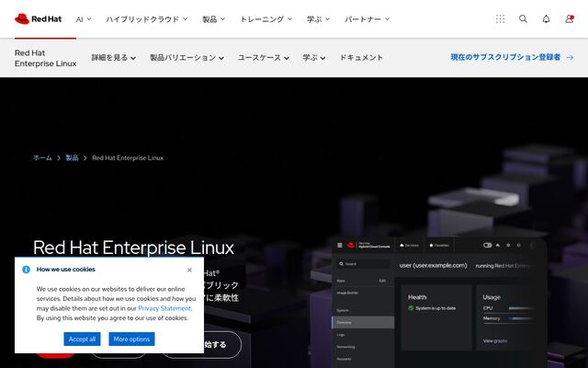Open 現在のサブスクリプション登録者 link
This screenshot has height=368, width=588.
coord(505,57)
